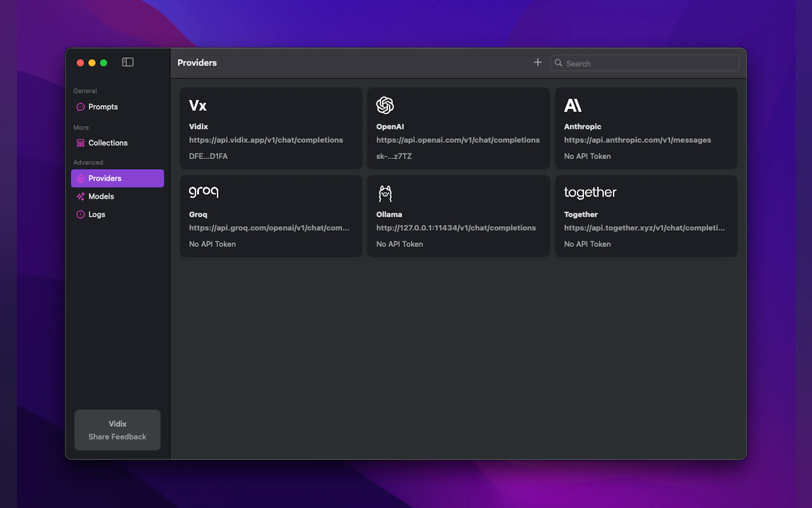Open Prompts in the sidebar
The width and height of the screenshot is (812, 508).
coord(103,107)
